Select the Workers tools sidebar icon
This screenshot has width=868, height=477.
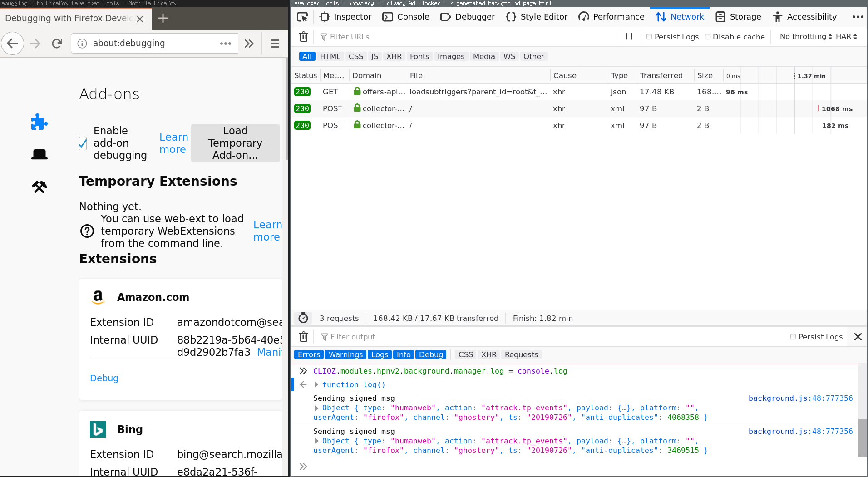click(39, 187)
